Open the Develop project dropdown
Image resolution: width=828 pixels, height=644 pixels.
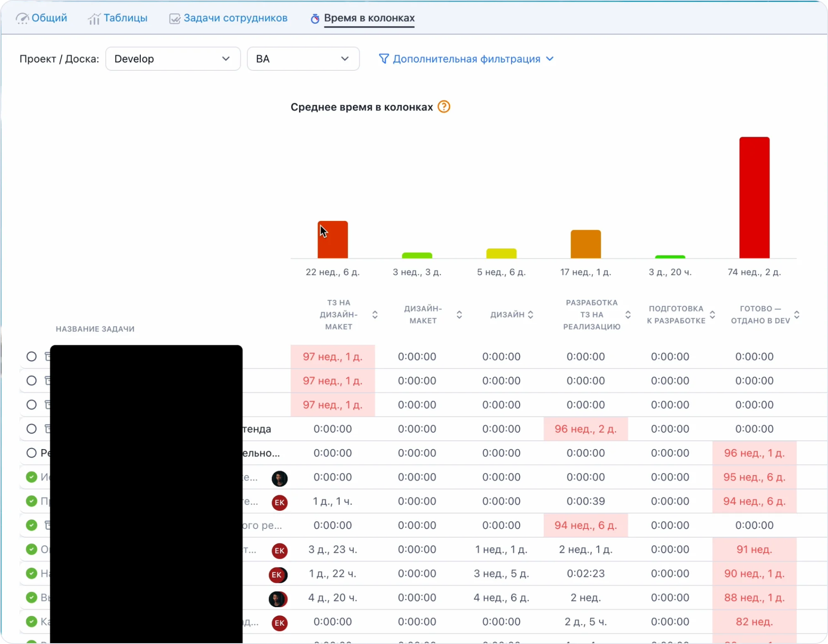tap(173, 59)
